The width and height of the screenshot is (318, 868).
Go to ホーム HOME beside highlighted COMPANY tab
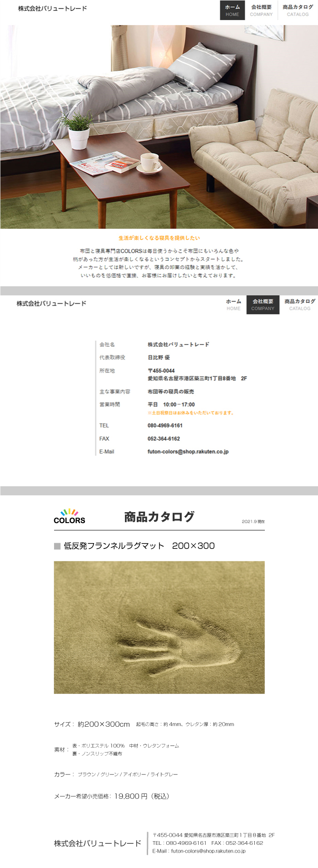click(x=234, y=304)
